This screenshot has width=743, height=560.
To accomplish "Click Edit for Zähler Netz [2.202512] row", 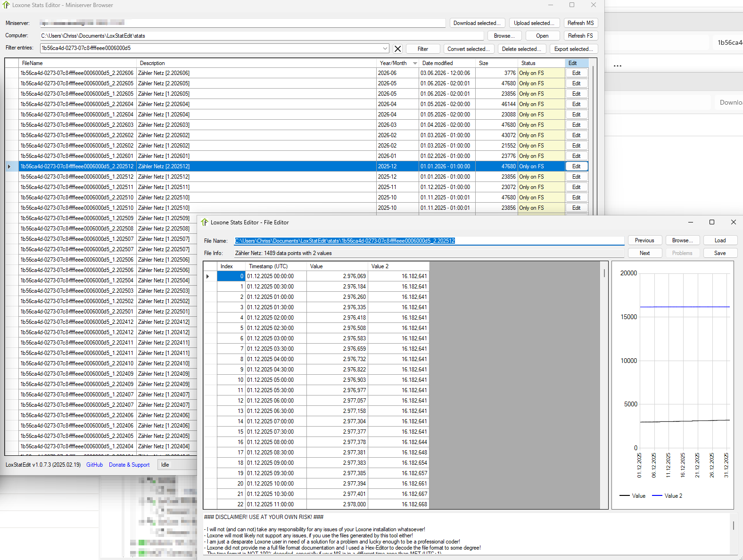I will coord(577,166).
